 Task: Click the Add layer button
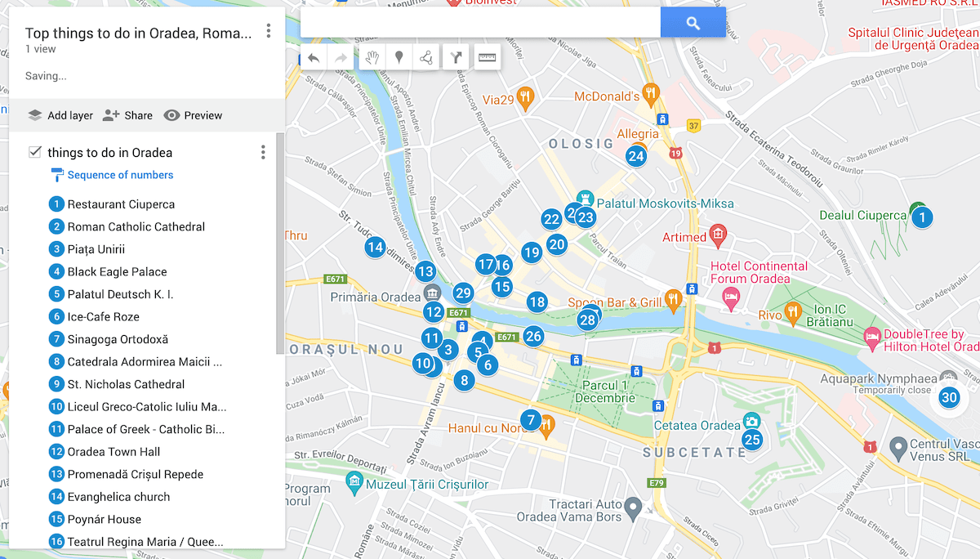pos(59,115)
